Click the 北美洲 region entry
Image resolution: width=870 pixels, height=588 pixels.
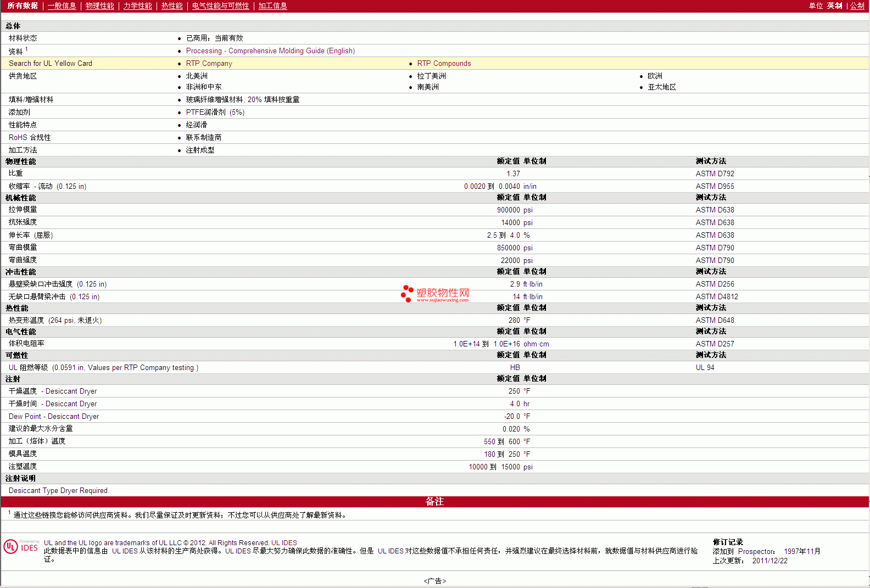(x=197, y=76)
